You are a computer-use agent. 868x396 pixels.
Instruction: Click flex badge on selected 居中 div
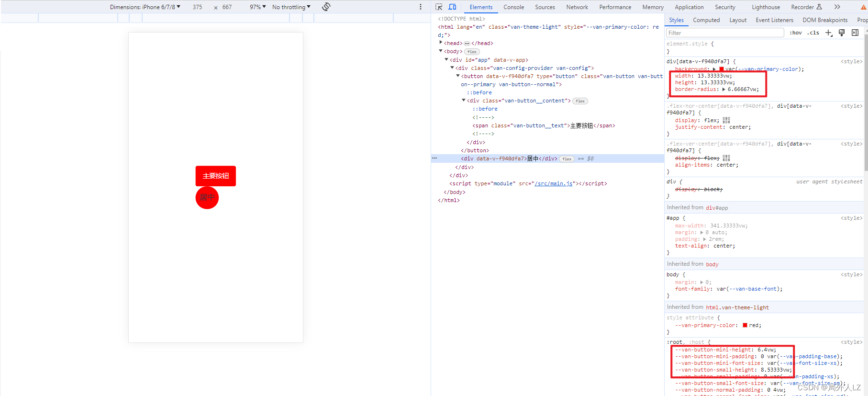(567, 159)
